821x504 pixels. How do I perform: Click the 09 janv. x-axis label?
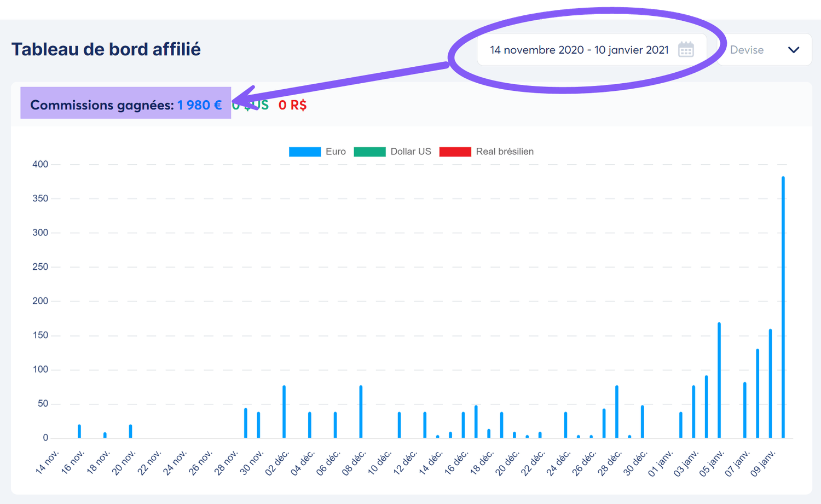(762, 462)
